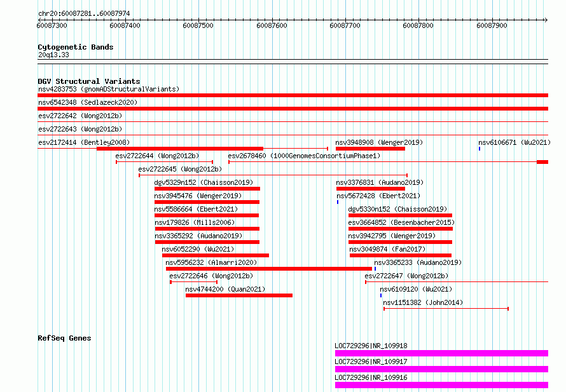The height and width of the screenshot is (392, 566).
Task: Click the blue marker under nsv5672428
Action: point(338,202)
